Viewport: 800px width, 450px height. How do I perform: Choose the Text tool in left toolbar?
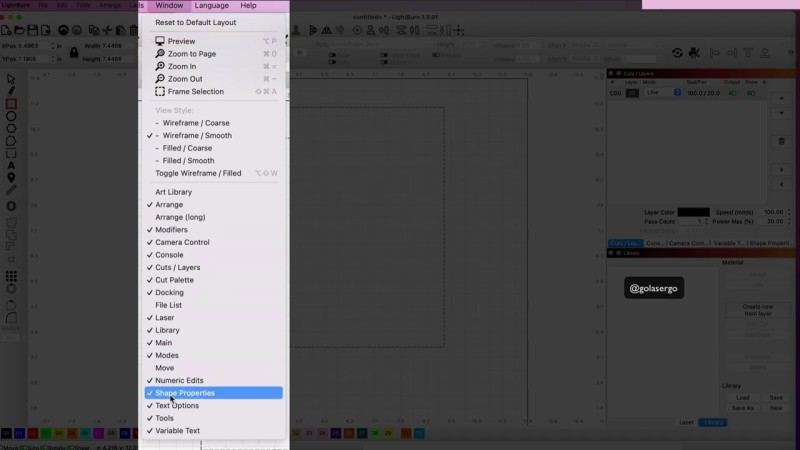pyautogui.click(x=11, y=165)
